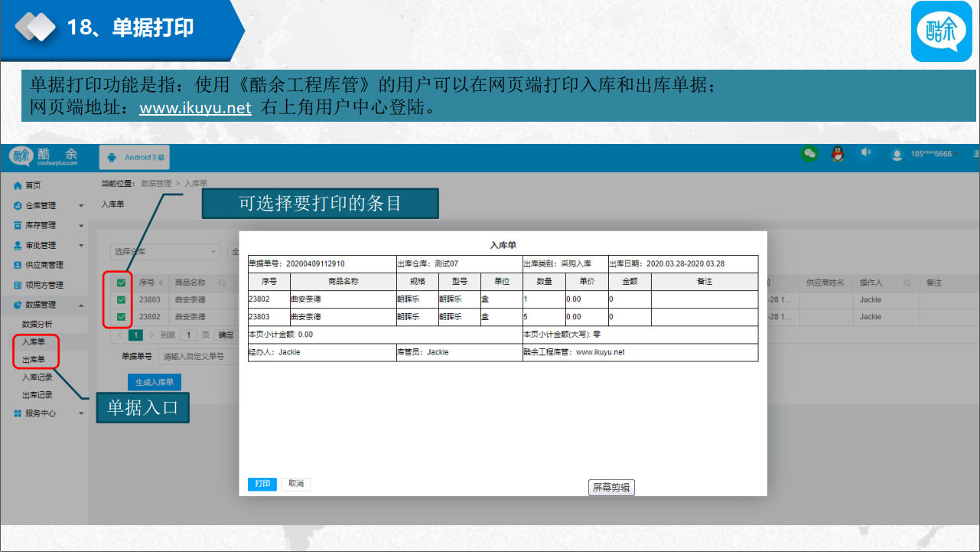Expand the 服务中心 sidebar menu
This screenshot has height=552, width=980.
(49, 413)
